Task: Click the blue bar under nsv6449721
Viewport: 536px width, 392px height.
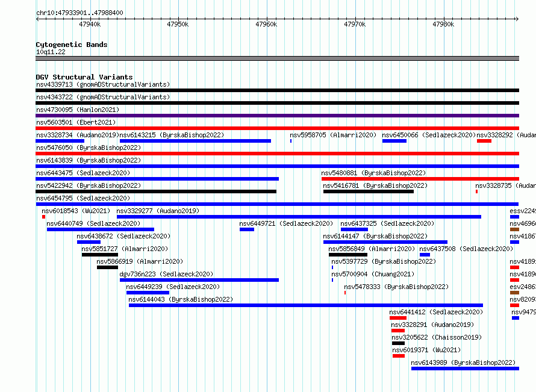Action: 247,229
